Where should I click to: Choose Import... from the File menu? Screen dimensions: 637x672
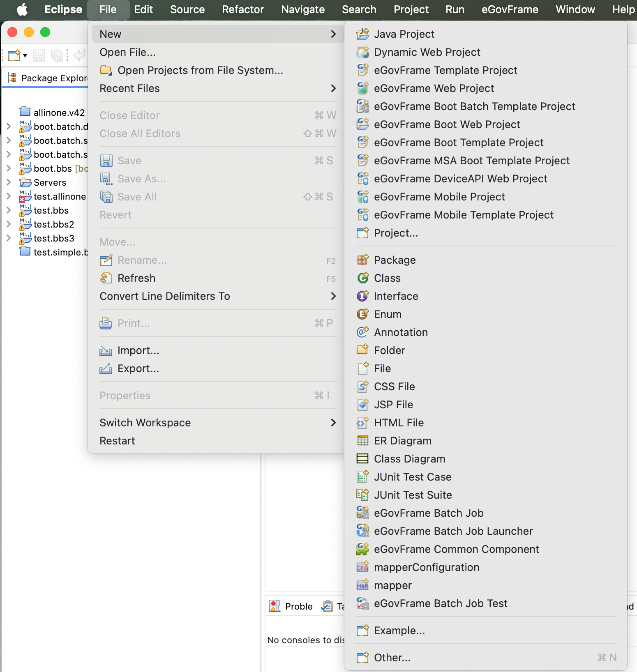(x=138, y=350)
